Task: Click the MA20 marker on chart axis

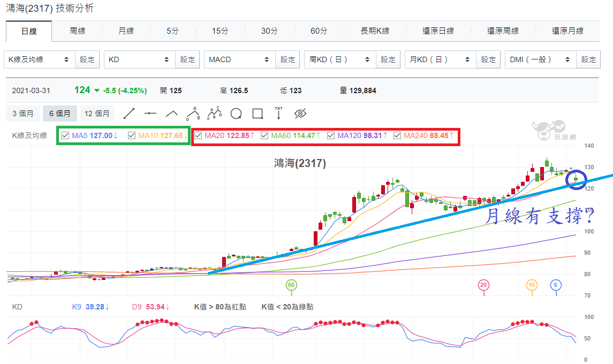Action: (483, 285)
